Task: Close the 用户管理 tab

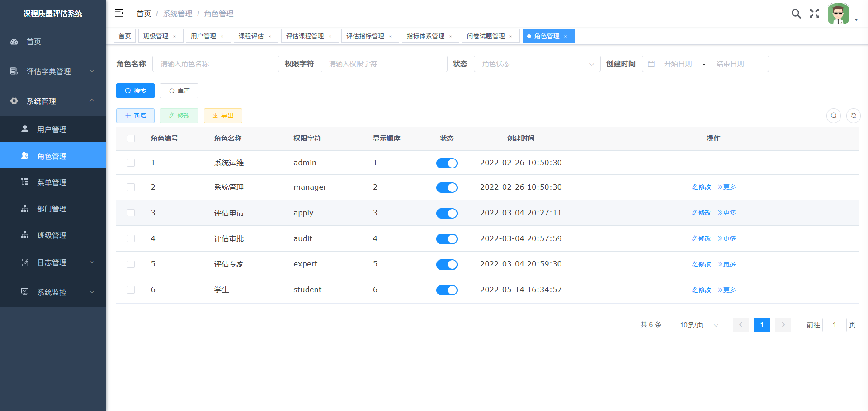Action: click(222, 37)
